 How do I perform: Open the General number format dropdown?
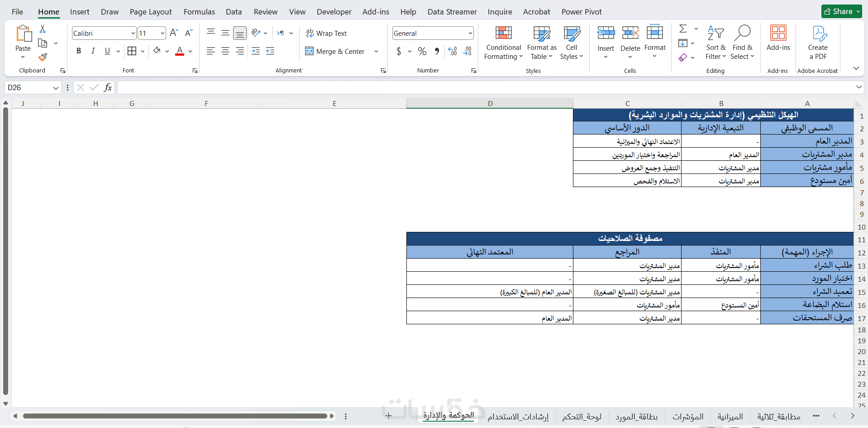coord(470,33)
